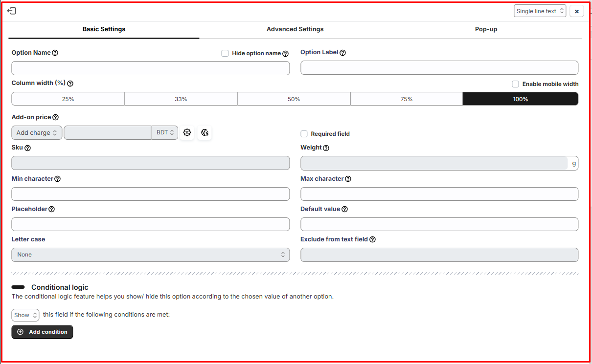This screenshot has height=364, width=592.
Task: Toggle the Conditional logic switch
Action: tap(18, 287)
